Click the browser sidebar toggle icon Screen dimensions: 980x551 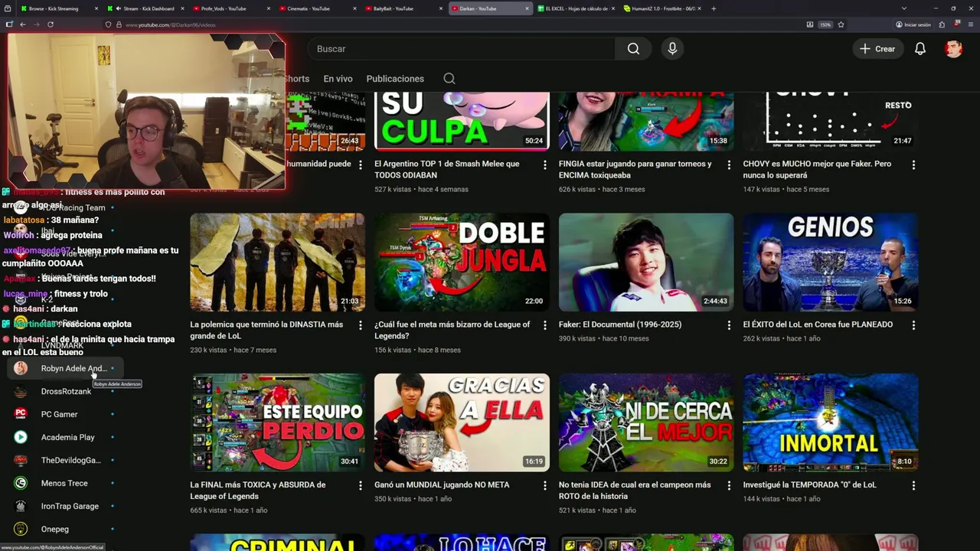tap(9, 24)
